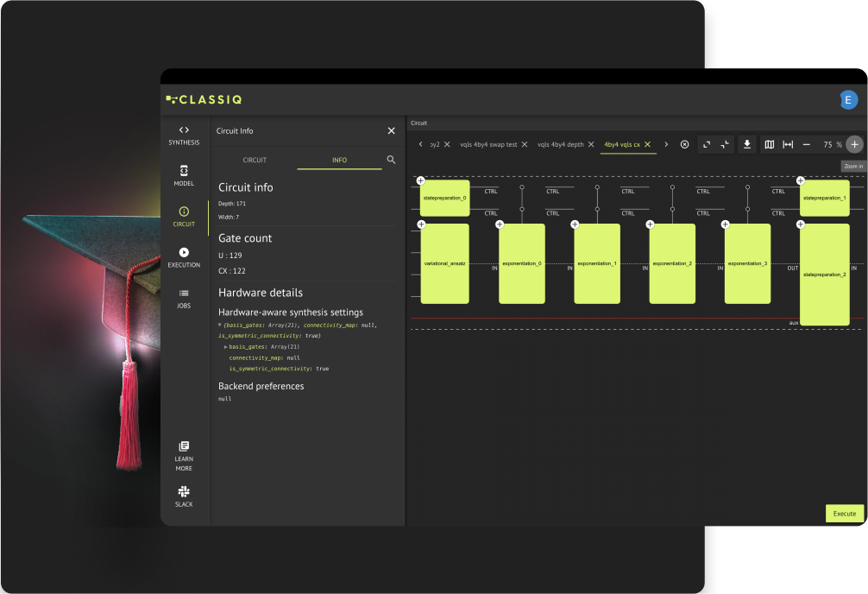Click the zoom in plus button
This screenshot has width=868, height=594.
coord(854,144)
